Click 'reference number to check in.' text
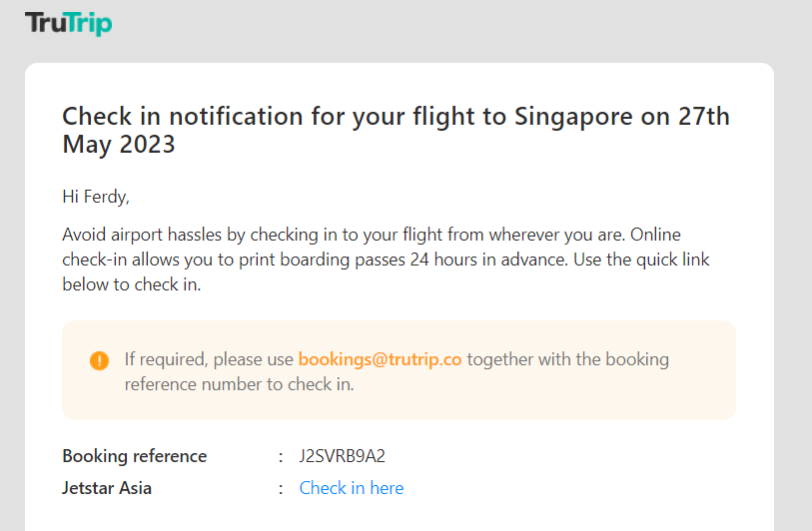Screen dimensions: 812x531 point(240,384)
